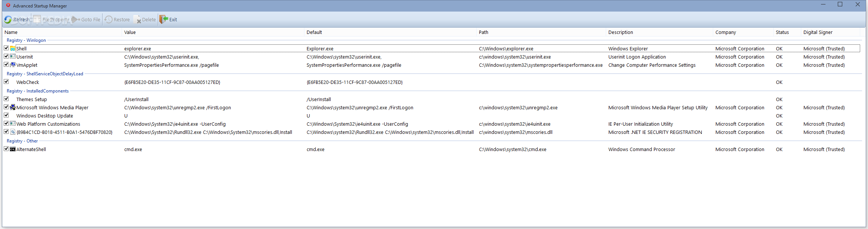Toggle the WebCheck entry checkbox
This screenshot has width=868, height=229.
pos(6,82)
